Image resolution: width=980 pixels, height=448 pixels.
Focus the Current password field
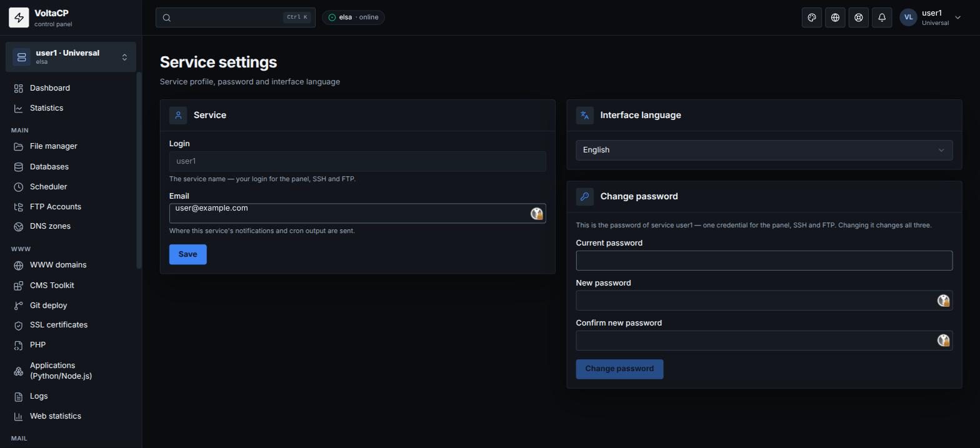[764, 261]
